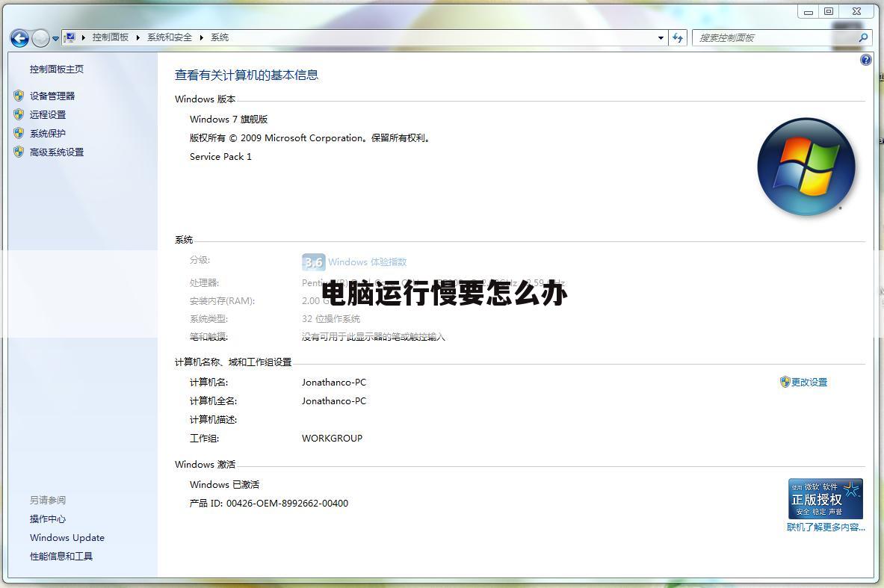The height and width of the screenshot is (588, 884).
Task: Click the 3.6 experience index score badge
Action: [313, 262]
